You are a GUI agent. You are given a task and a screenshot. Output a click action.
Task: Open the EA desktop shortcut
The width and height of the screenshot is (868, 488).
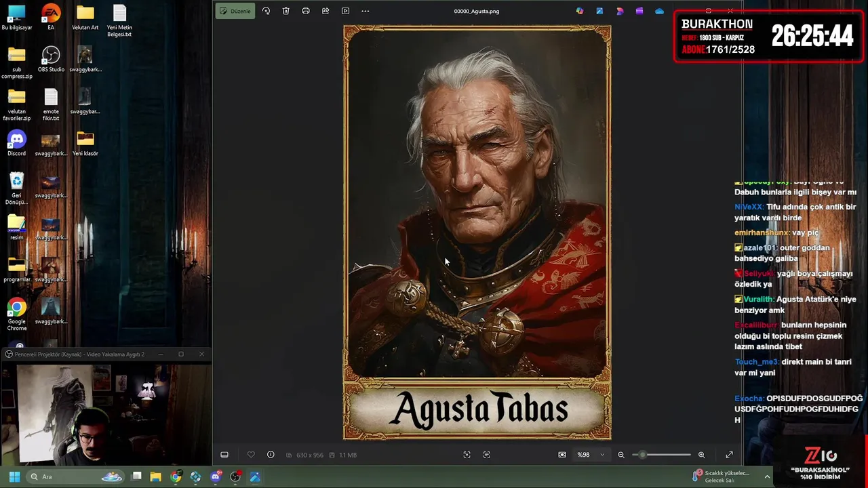pyautogui.click(x=51, y=18)
